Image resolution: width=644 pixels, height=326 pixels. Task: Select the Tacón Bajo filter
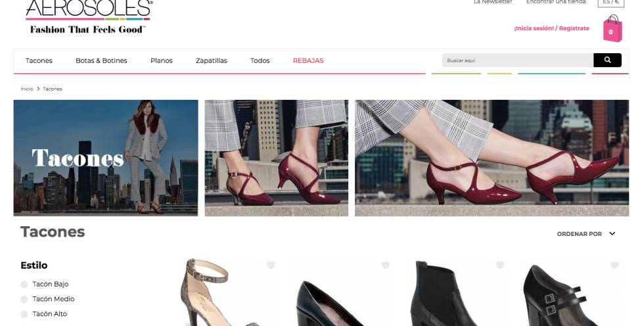coord(24,285)
